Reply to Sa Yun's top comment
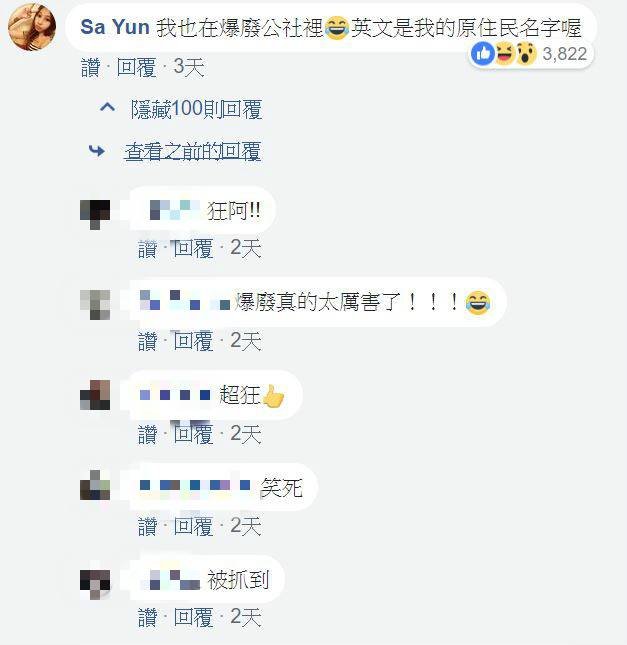This screenshot has height=645, width=627. click(136, 67)
